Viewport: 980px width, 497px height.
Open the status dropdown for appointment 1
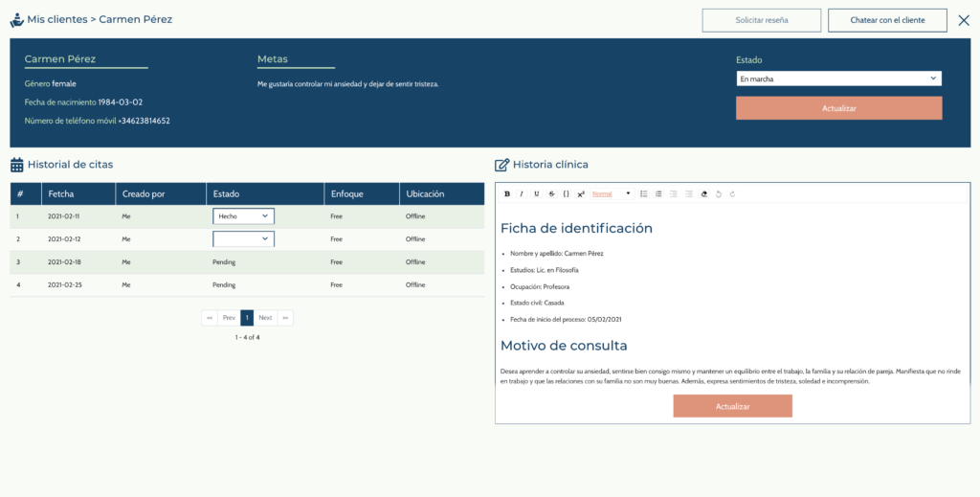[243, 216]
